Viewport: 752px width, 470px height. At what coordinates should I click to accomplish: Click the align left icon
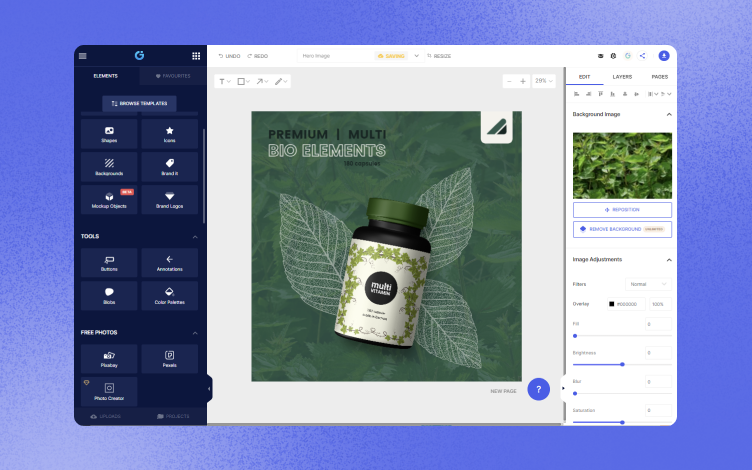576,94
